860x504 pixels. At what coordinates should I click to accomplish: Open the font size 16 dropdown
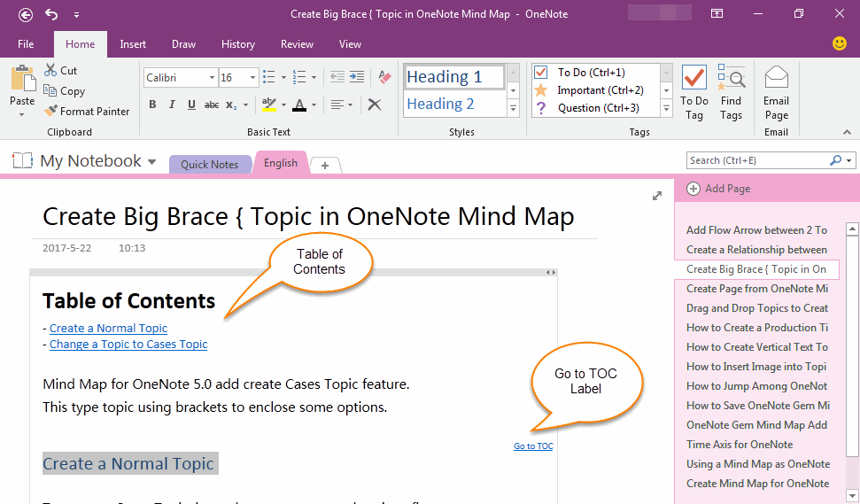tap(252, 77)
